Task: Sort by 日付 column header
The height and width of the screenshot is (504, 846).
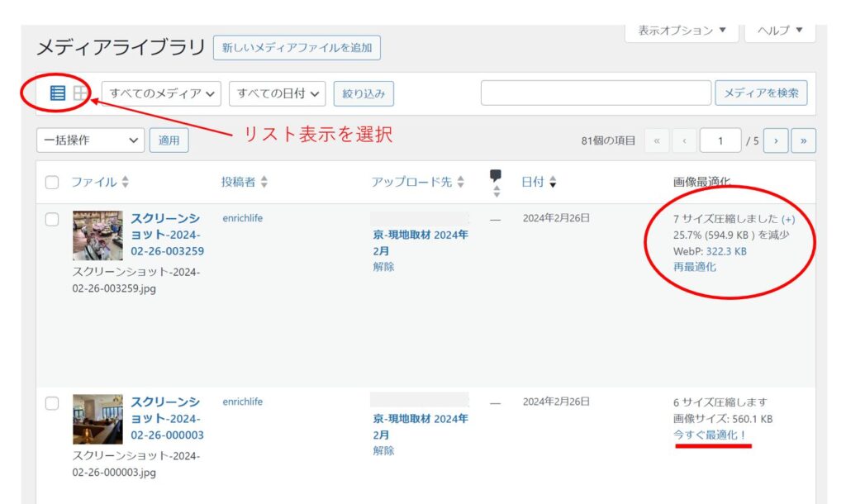Action: pyautogui.click(x=533, y=182)
